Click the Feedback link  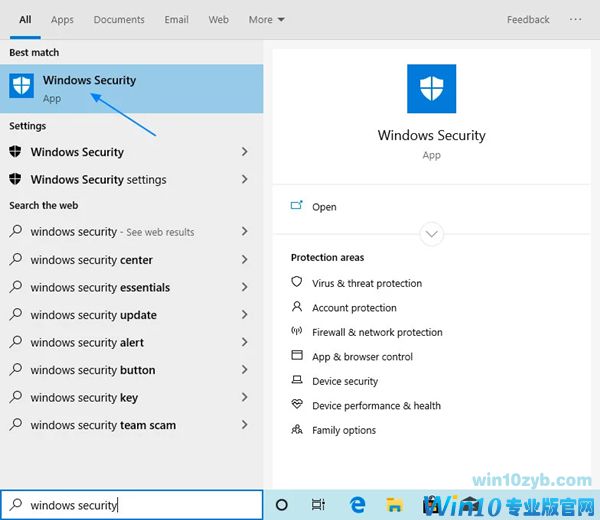[x=528, y=20]
